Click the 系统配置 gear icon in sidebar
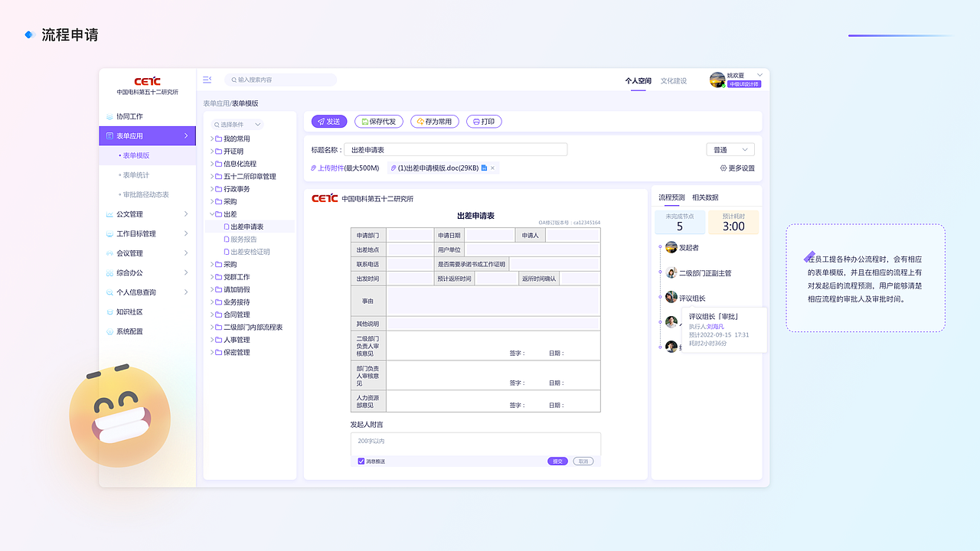The height and width of the screenshot is (551, 980). pos(109,331)
